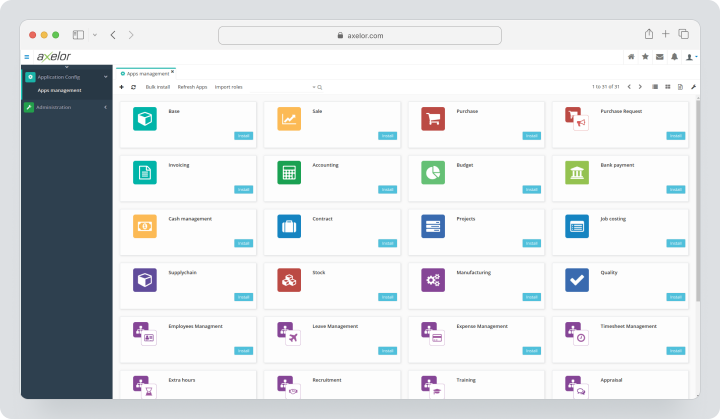720x419 pixels.
Task: Select the Stock boxes icon
Action: click(x=289, y=280)
